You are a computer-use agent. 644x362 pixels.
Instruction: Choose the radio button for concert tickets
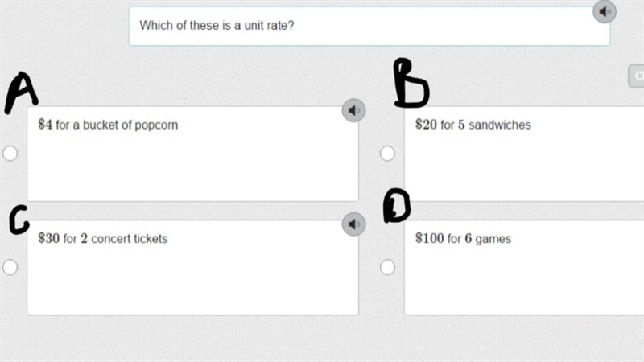[x=10, y=267]
